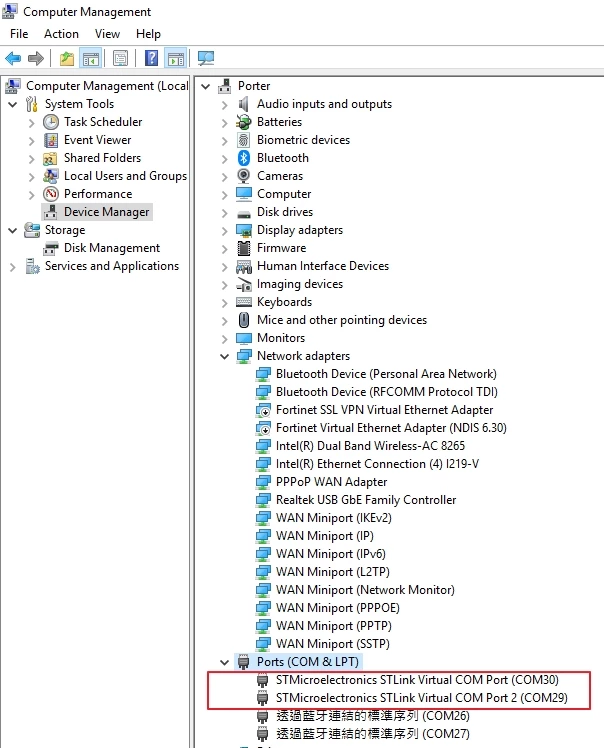Click the Forward arrow toolbar icon
The height and width of the screenshot is (748, 604).
point(36,59)
